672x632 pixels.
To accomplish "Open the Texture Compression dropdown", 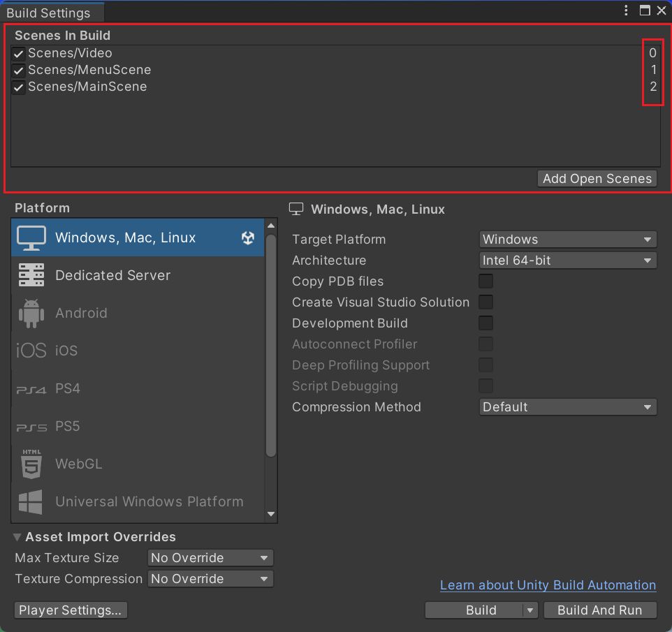I will [210, 579].
